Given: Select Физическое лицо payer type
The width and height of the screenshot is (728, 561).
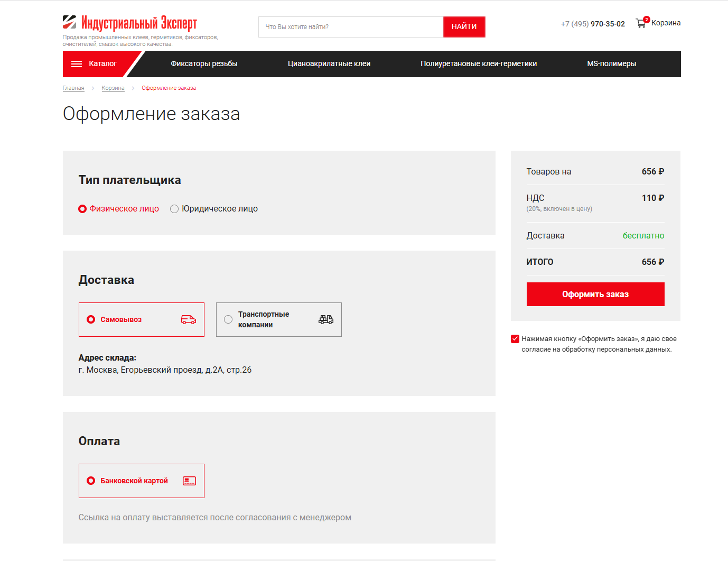Looking at the screenshot, I should tap(82, 209).
